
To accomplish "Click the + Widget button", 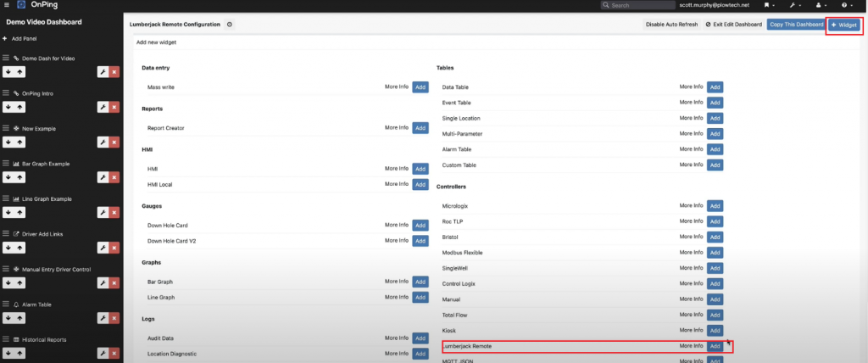I will (844, 25).
